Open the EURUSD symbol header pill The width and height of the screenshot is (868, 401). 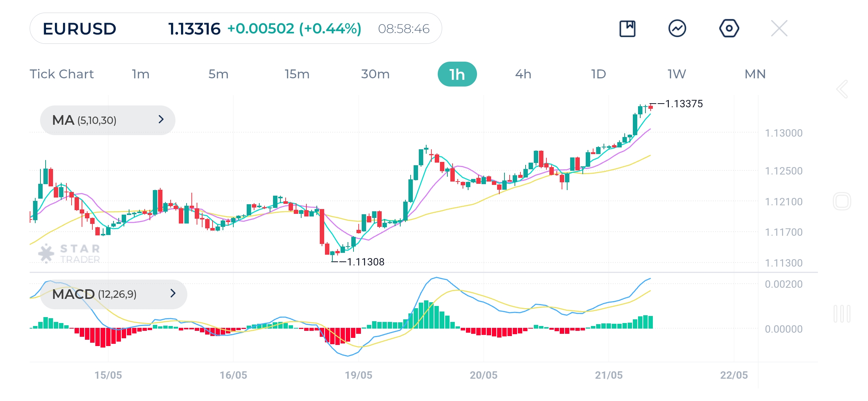click(x=236, y=29)
